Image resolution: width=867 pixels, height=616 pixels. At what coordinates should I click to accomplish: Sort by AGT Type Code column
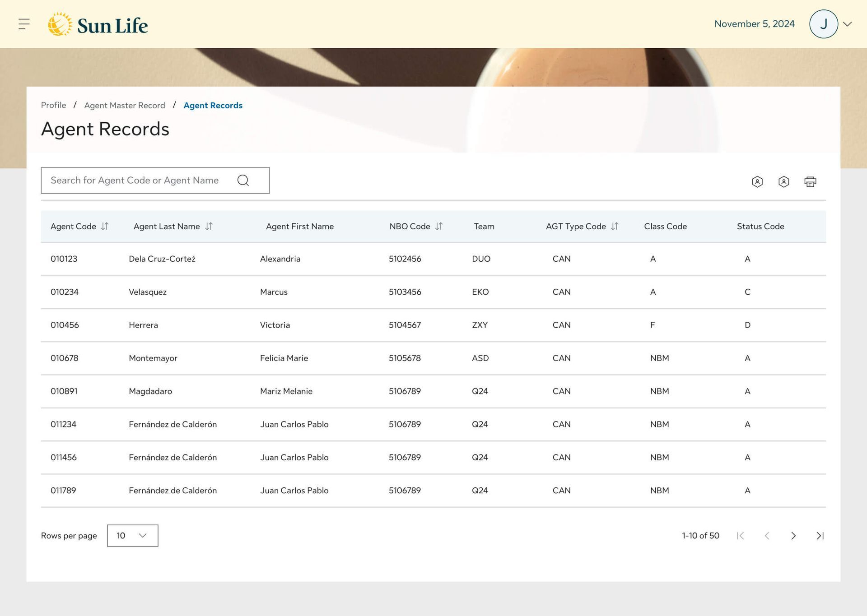615,226
